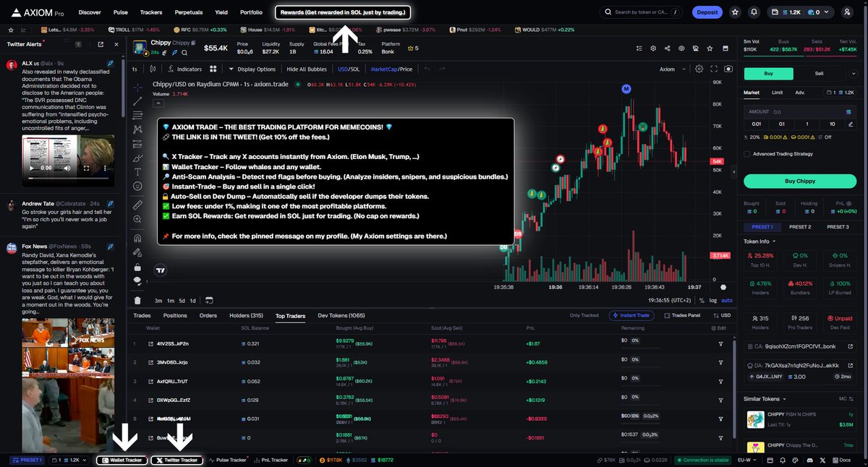Open the chart layout grid icon
This screenshot has height=467, width=868.
pyautogui.click(x=213, y=69)
